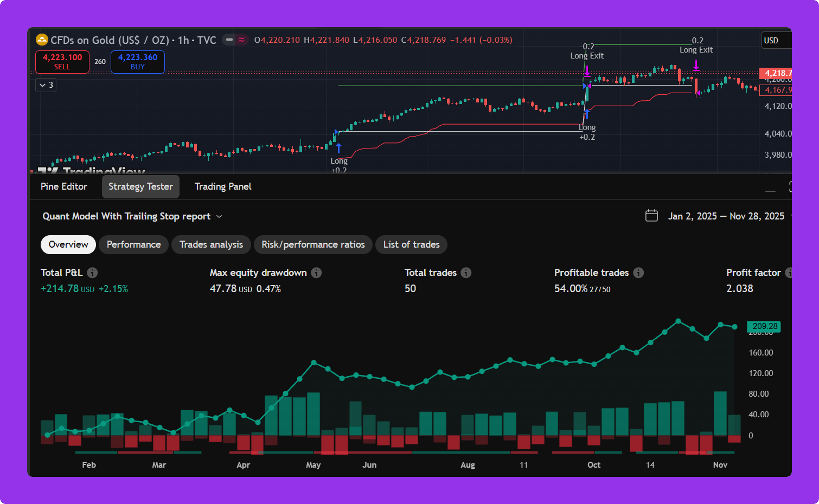
Task: Click the 54.00% profitable trades value
Action: (x=571, y=289)
